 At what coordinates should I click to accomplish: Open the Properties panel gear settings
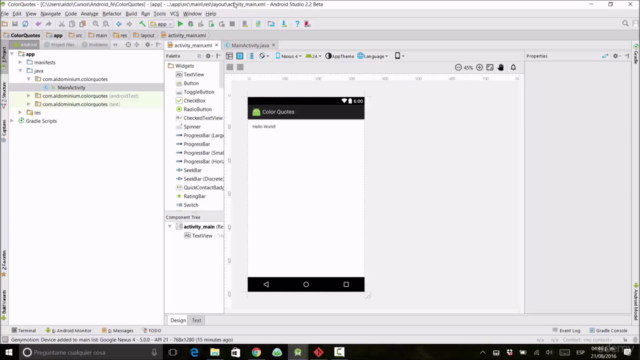(616, 56)
